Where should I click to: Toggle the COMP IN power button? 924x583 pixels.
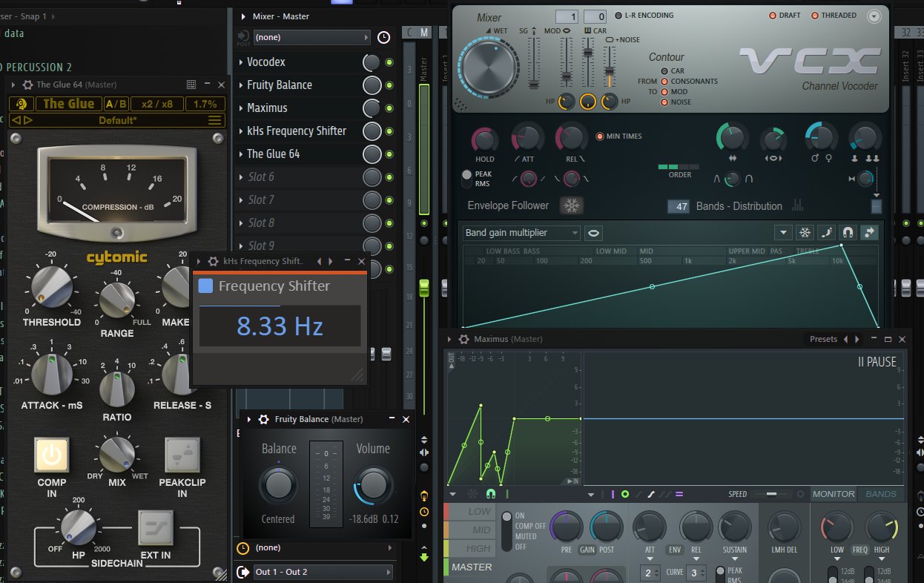pos(51,455)
